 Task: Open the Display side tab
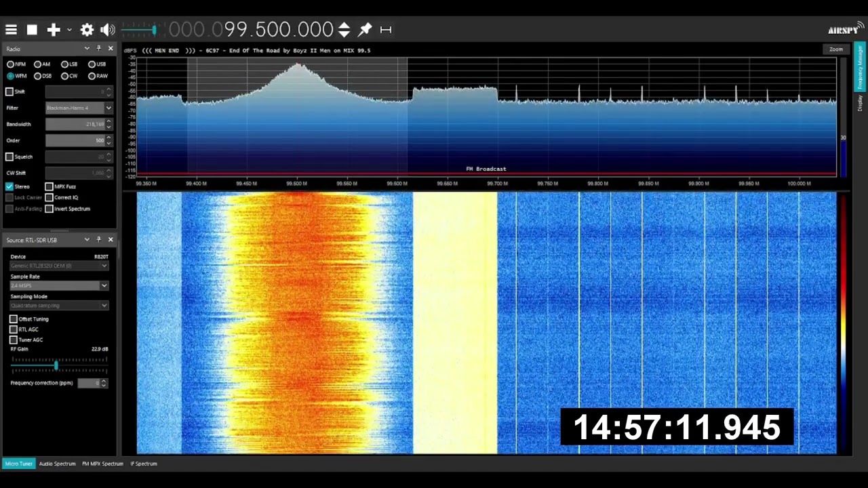tap(860, 103)
